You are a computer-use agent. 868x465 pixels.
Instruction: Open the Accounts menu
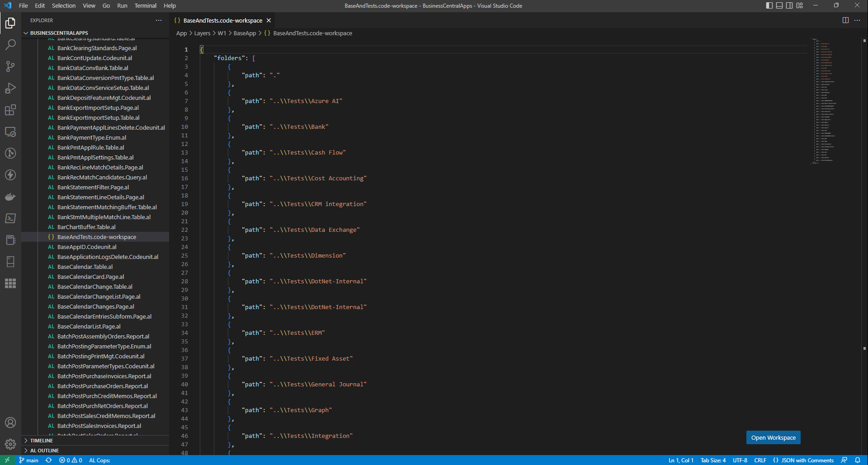(10, 423)
